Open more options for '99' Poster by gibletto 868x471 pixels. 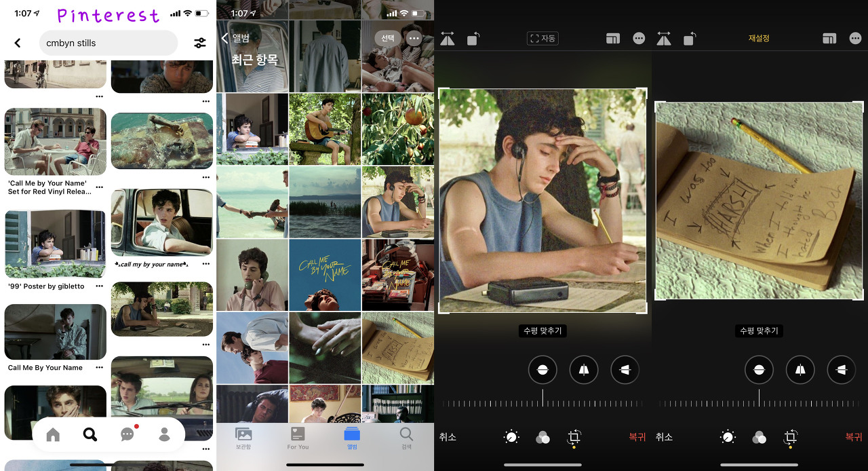[x=100, y=286]
